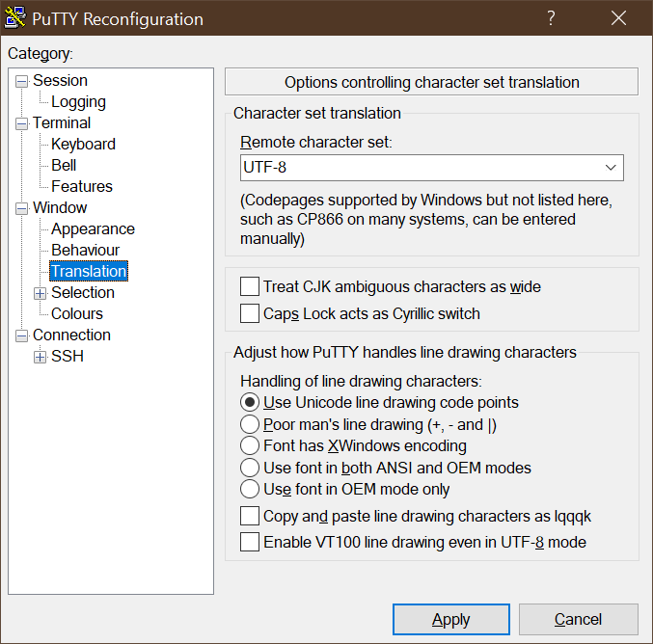653x644 pixels.
Task: Pick Use font in both ANSI and OEM modes
Action: tap(250, 468)
